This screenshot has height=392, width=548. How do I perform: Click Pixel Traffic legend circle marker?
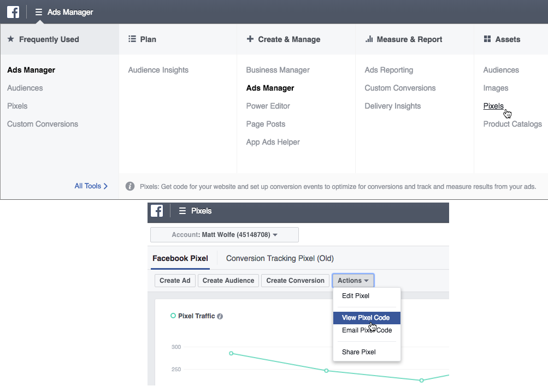(x=173, y=316)
